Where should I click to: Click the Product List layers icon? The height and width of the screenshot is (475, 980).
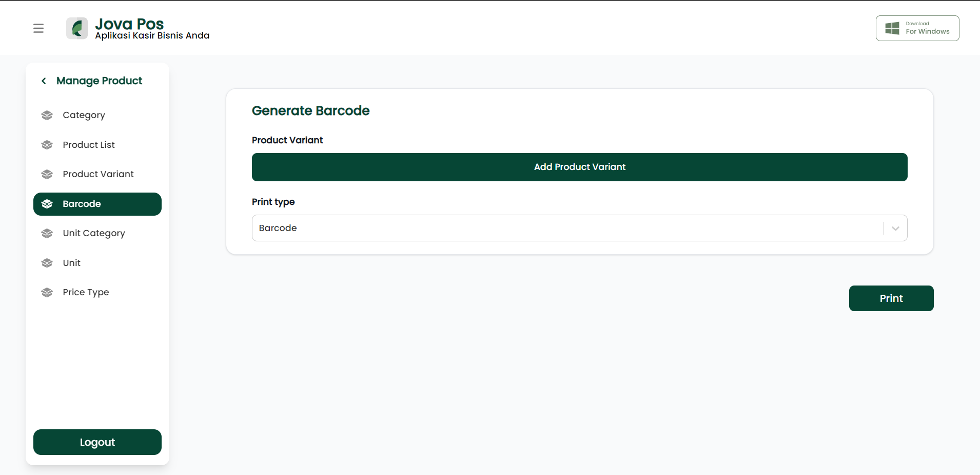[x=47, y=145]
